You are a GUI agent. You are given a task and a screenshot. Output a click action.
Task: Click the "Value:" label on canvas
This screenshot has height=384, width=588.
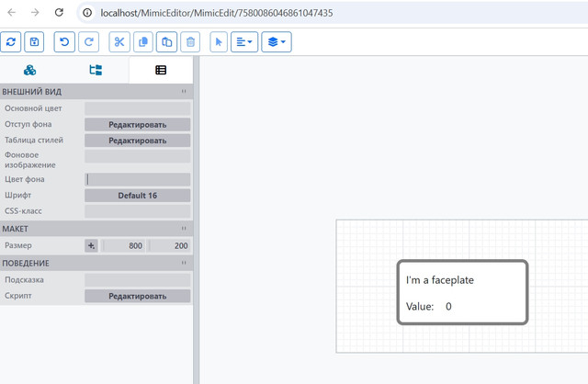click(420, 307)
